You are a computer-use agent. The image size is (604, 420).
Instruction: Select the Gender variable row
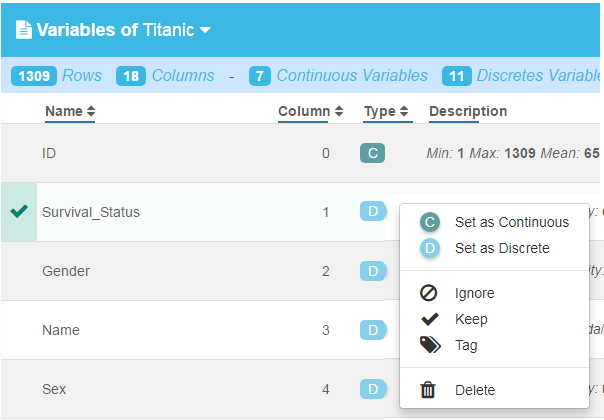pos(193,271)
